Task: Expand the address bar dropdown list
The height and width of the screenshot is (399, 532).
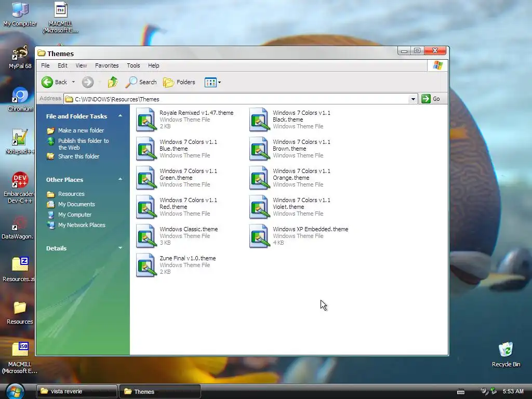Action: tap(413, 99)
